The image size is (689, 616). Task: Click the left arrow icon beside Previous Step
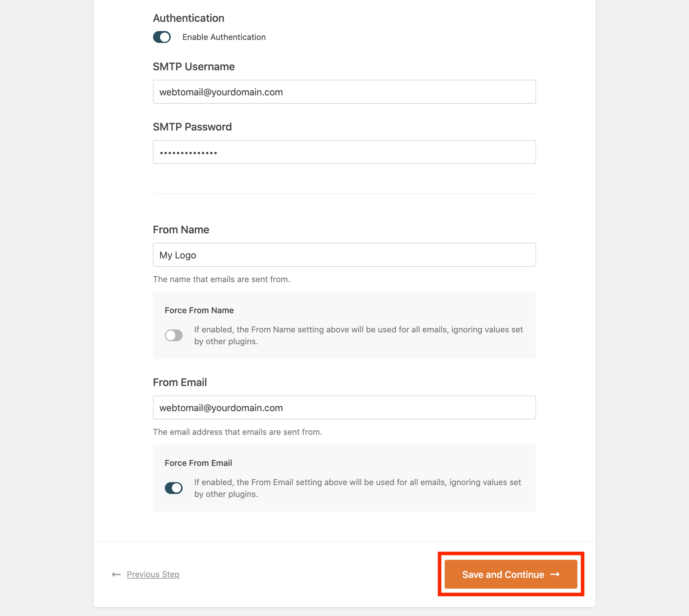116,574
